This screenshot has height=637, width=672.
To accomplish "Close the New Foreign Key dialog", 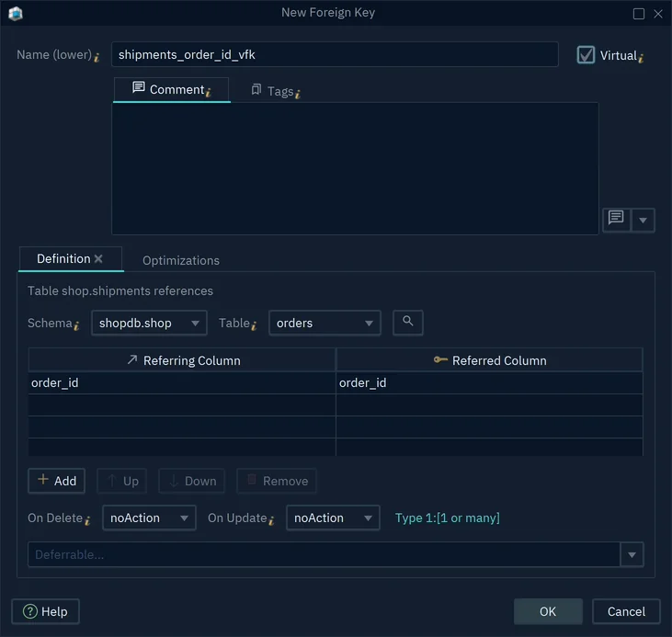I will 658,14.
